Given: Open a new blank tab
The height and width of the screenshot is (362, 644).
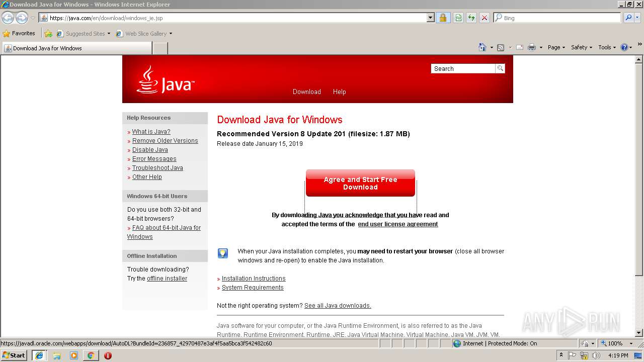Looking at the screenshot, I should [160, 48].
